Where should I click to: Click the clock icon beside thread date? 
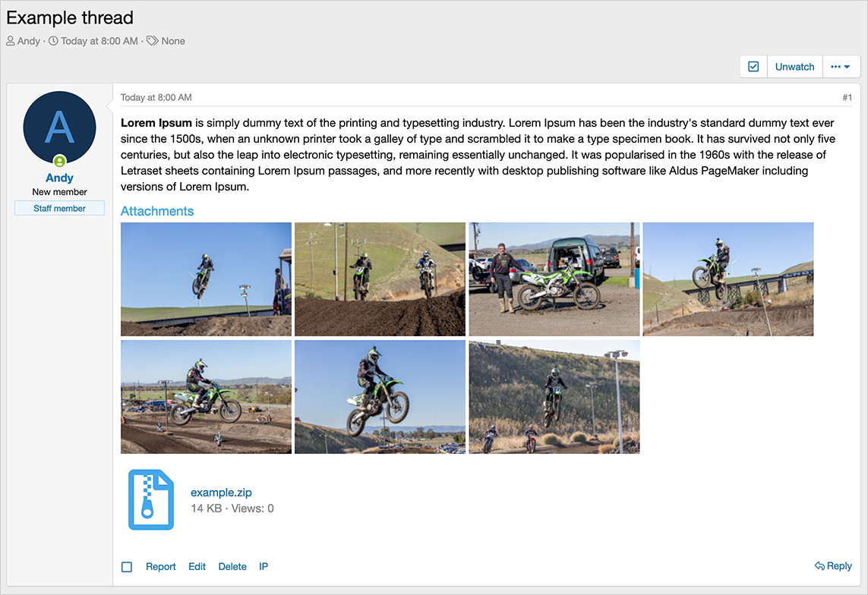[53, 41]
